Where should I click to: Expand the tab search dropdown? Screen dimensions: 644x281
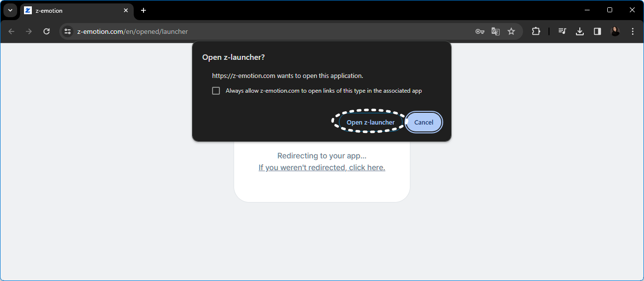(x=10, y=10)
